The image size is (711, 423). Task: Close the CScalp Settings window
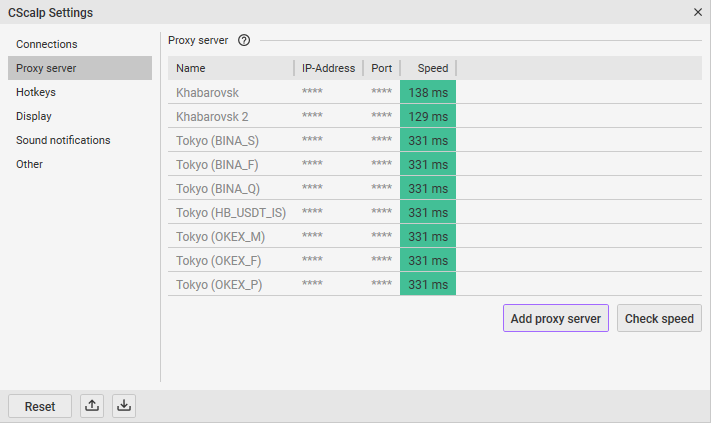click(697, 12)
